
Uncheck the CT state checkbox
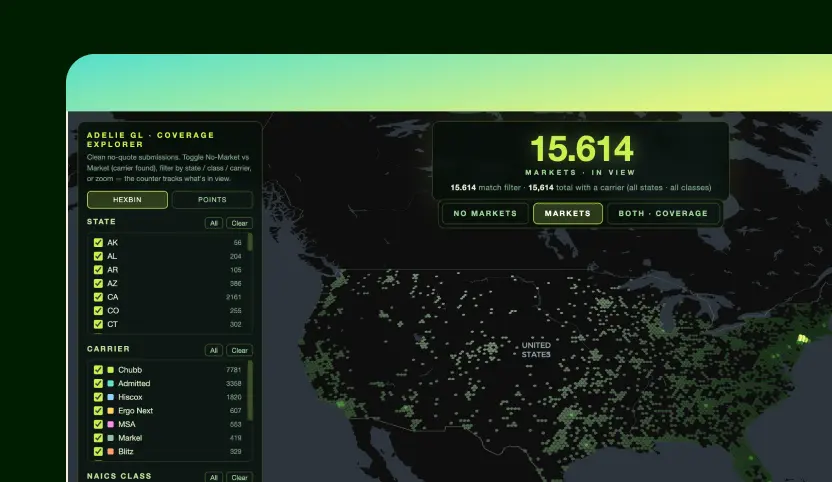[98, 324]
